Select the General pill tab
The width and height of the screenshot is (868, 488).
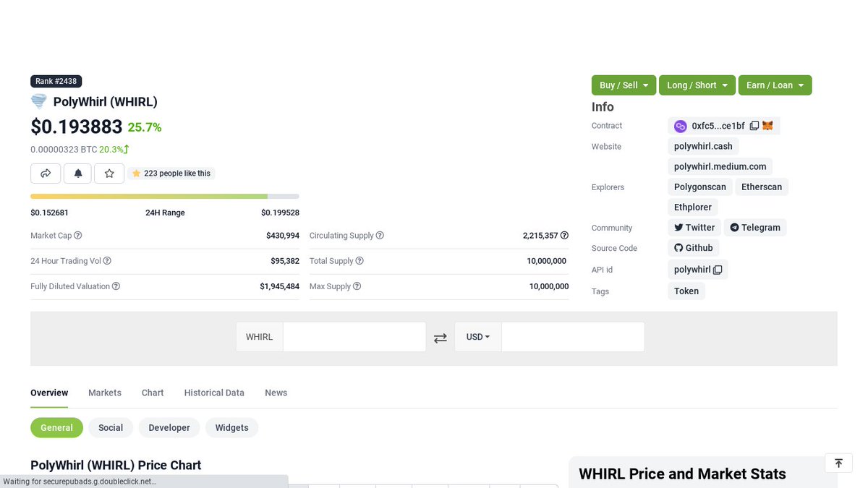[x=56, y=427]
